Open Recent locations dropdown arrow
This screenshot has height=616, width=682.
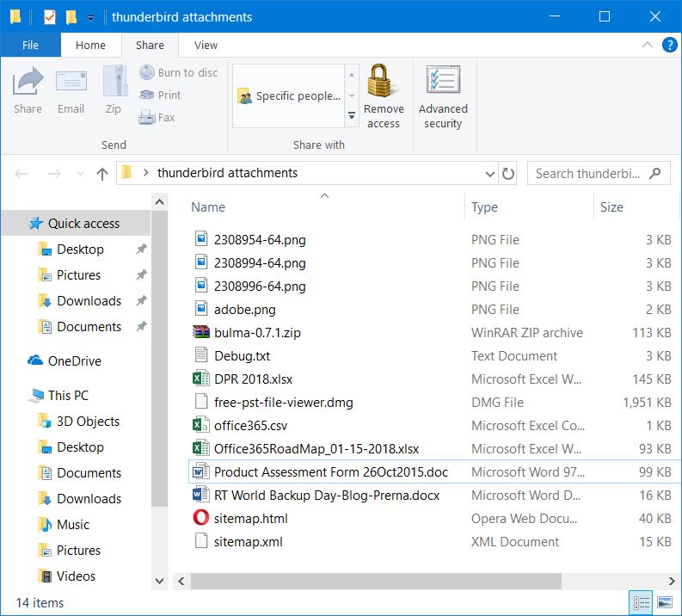pos(80,174)
